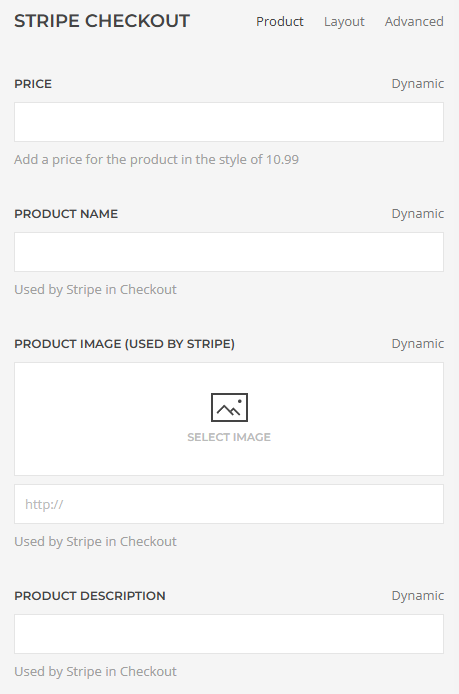Click the PRODUCT NAME field label

coord(66,214)
